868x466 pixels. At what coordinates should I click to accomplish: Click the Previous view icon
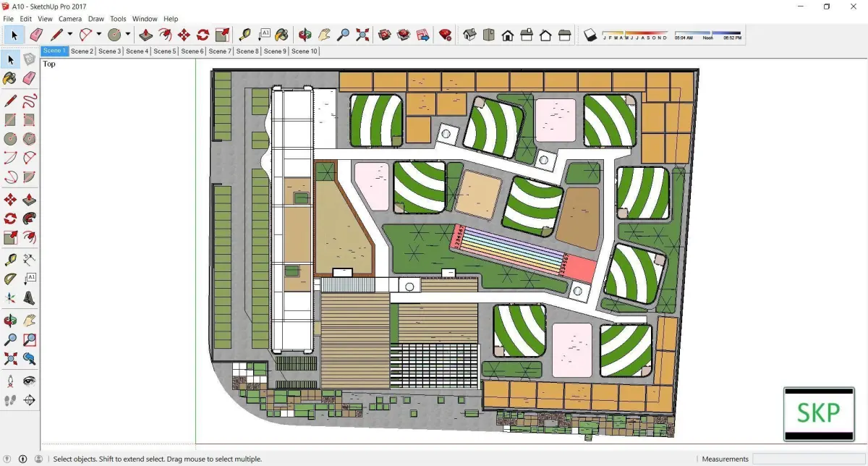click(x=29, y=358)
